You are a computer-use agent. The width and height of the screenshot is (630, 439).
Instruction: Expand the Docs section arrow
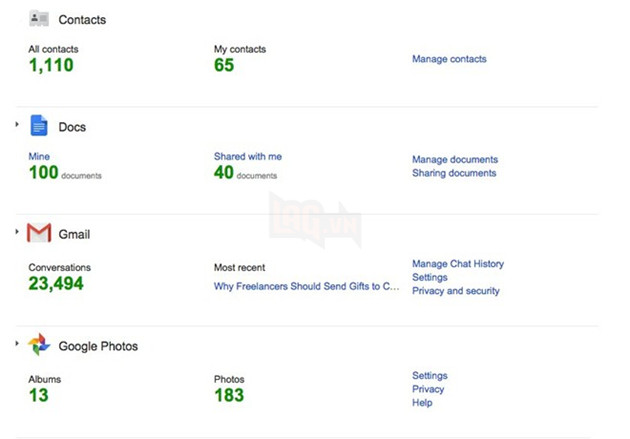point(18,123)
